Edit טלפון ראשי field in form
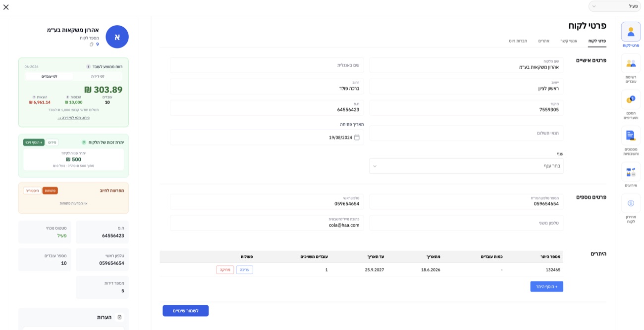This screenshot has height=330, width=644. 267,201
